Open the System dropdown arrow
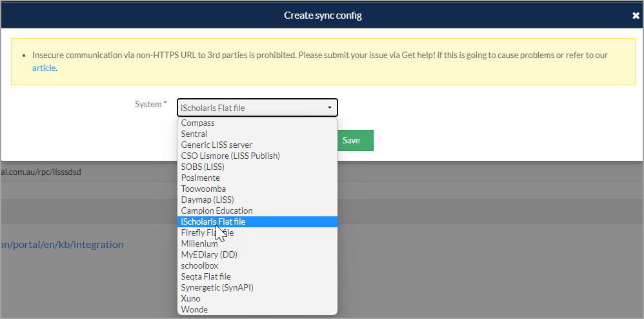644x319 pixels. click(x=329, y=108)
